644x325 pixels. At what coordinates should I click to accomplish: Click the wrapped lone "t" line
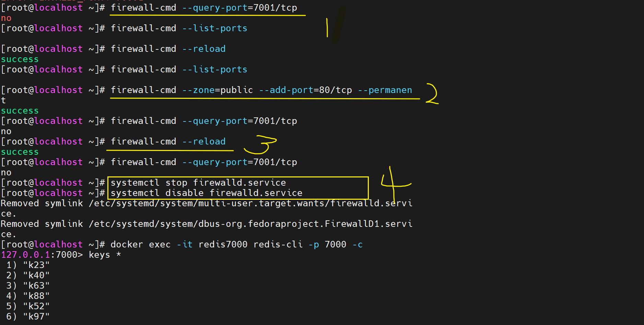click(3, 101)
